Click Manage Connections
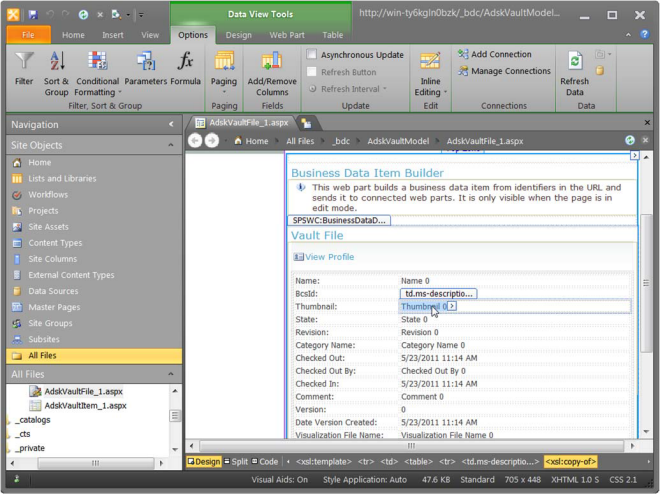The height and width of the screenshot is (494, 660). point(504,71)
